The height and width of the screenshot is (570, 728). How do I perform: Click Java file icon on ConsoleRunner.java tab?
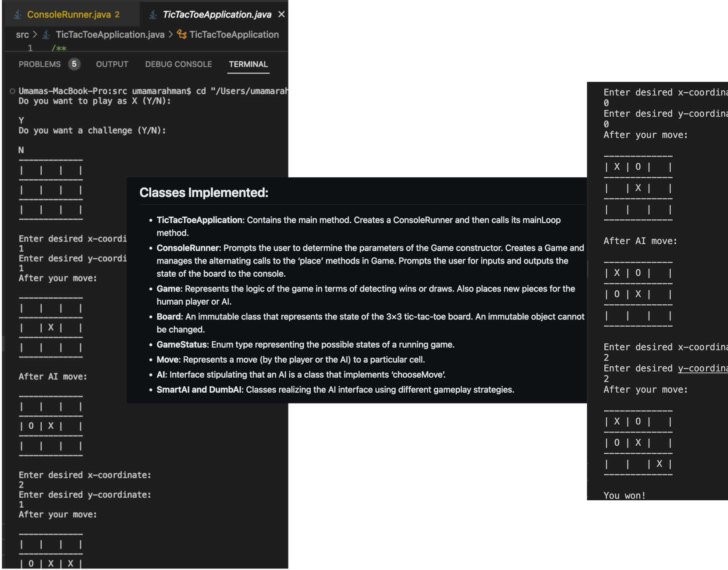tap(17, 14)
